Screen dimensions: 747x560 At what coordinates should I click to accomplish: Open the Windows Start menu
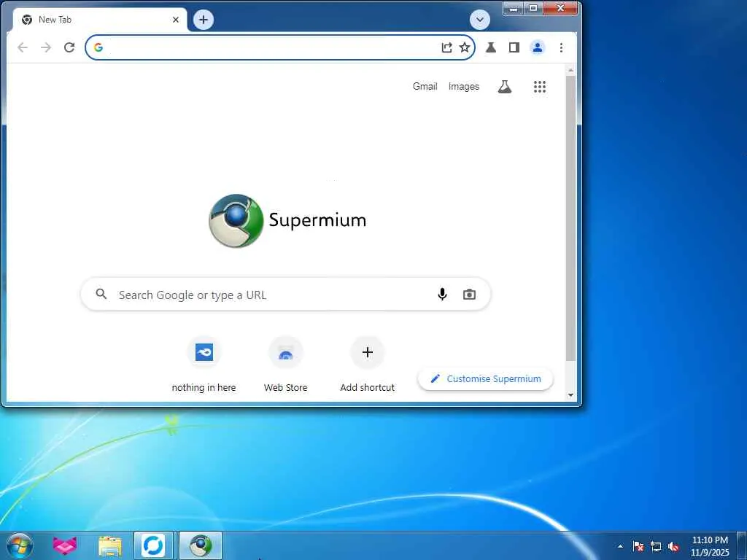(x=20, y=545)
